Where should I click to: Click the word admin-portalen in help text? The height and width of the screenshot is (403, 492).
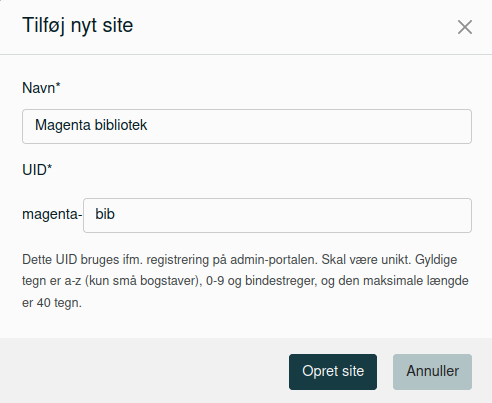point(274,260)
